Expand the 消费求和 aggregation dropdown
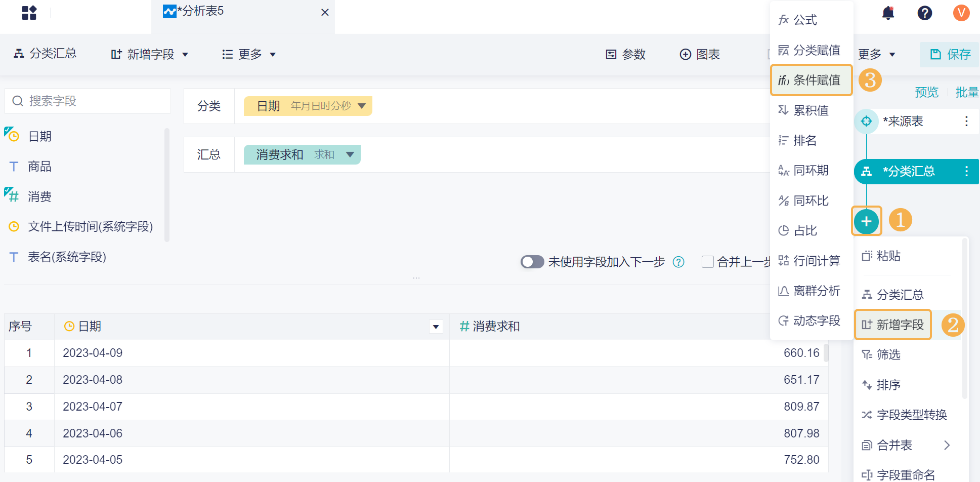 click(350, 155)
